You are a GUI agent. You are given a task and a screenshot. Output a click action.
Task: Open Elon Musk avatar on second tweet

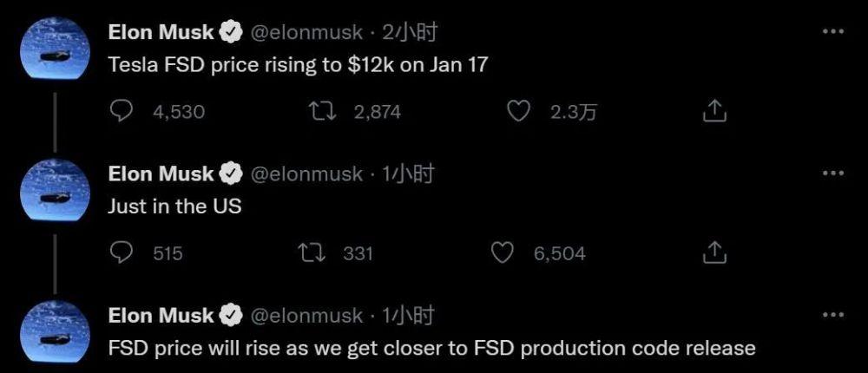pyautogui.click(x=55, y=190)
